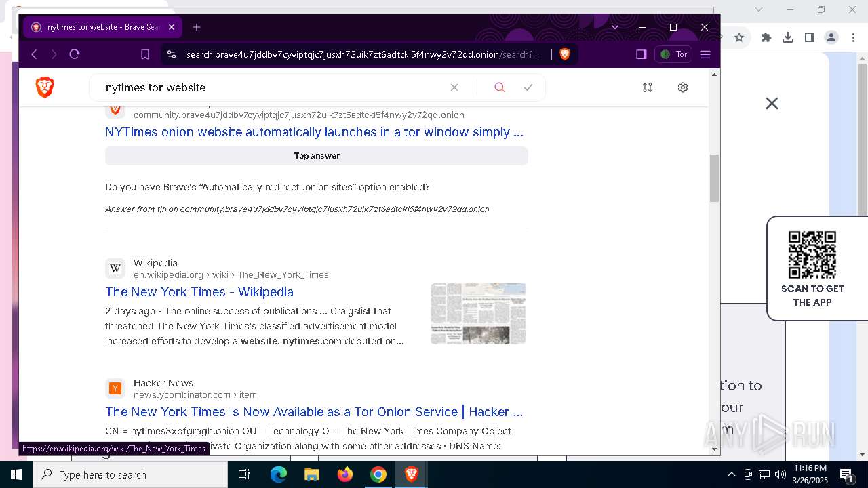868x488 pixels.
Task: Toggle Brave sidebar panel
Action: click(x=641, y=54)
